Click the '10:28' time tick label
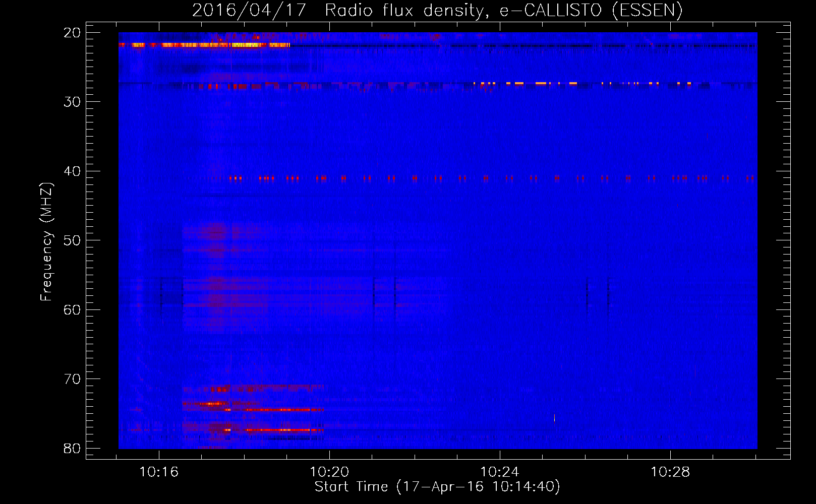The image size is (816, 504). pyautogui.click(x=670, y=472)
